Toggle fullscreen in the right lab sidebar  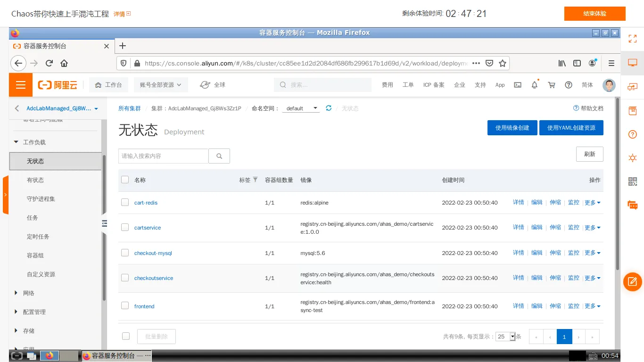coord(633,39)
